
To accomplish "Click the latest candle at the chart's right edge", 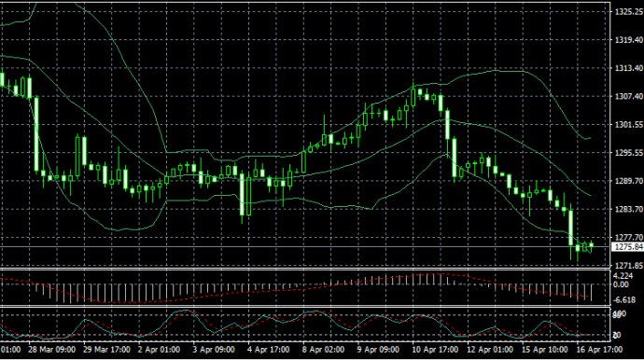I will pos(592,246).
